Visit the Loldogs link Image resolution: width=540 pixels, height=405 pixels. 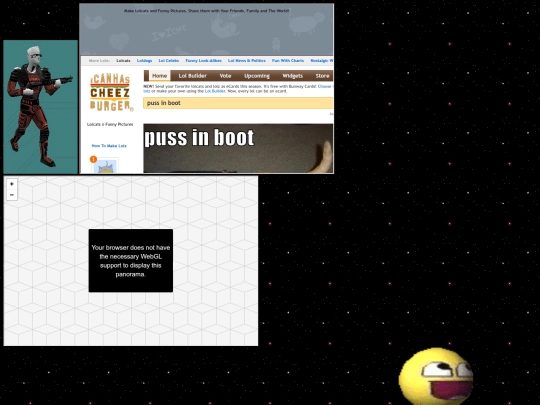[x=144, y=61]
